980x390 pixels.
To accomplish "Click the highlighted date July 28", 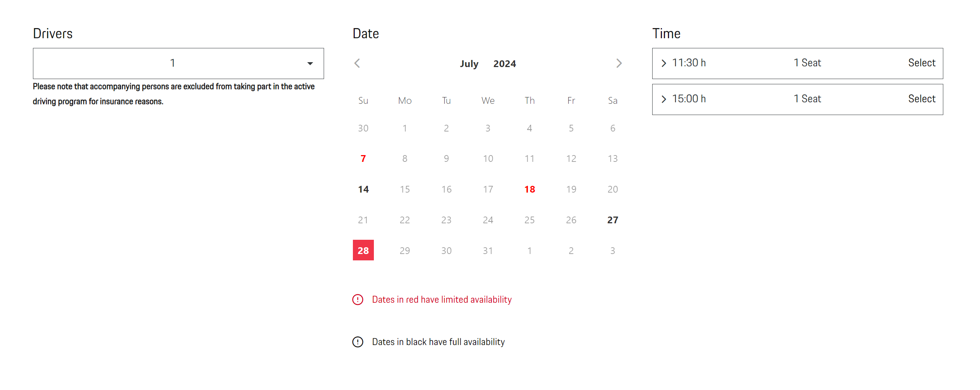I will [363, 250].
